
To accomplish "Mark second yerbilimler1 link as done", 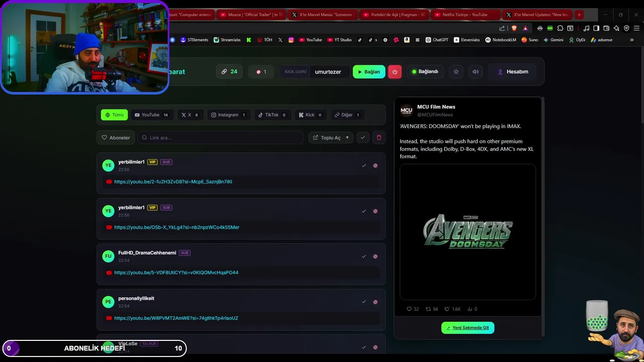I will (364, 211).
